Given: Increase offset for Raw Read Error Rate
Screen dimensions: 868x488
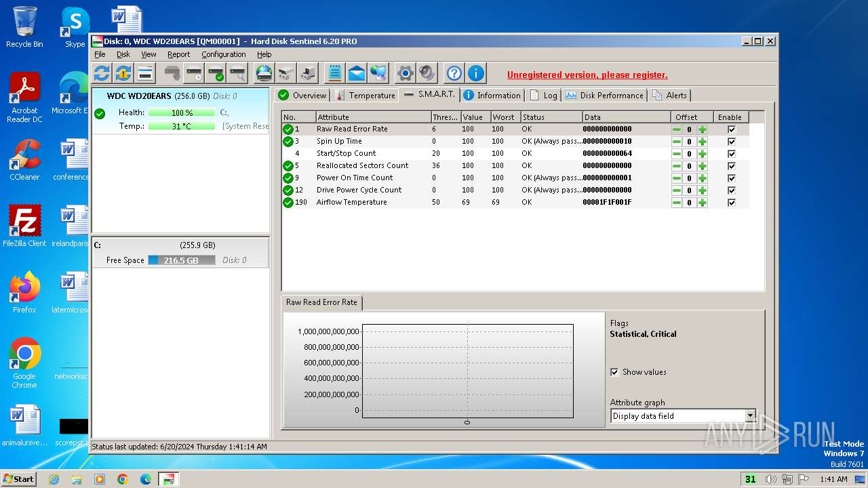Looking at the screenshot, I should click(x=703, y=129).
